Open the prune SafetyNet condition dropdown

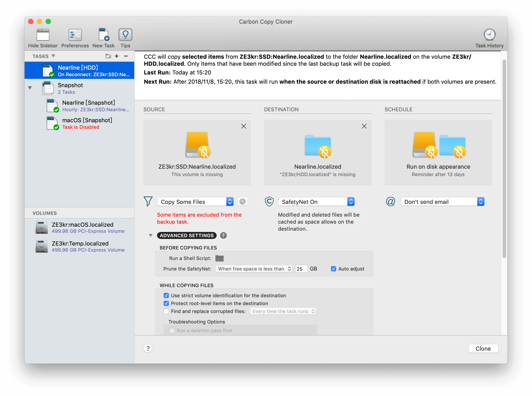[x=254, y=269]
